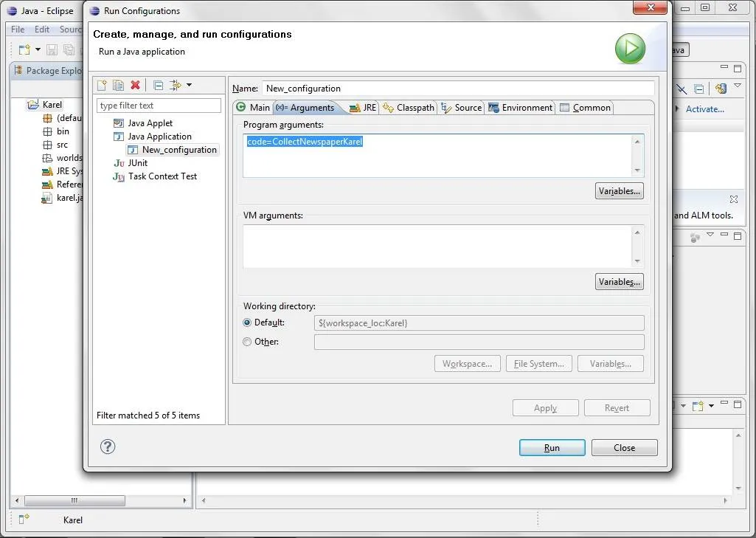The width and height of the screenshot is (756, 538).
Task: Open the Edit menu in Eclipse
Action: coord(42,29)
